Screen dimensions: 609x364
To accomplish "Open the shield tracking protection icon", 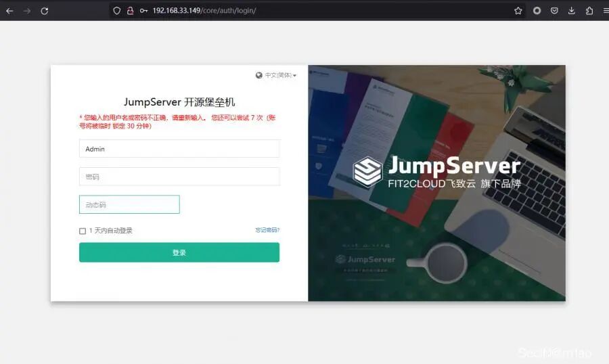I will (x=116, y=11).
